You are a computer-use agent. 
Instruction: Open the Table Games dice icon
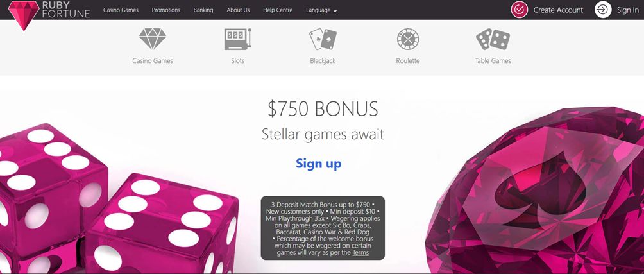(493, 39)
